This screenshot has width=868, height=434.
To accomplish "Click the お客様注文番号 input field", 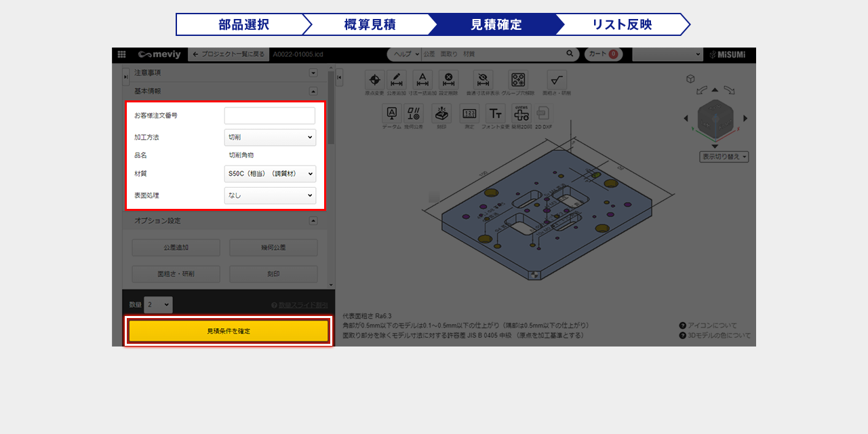I will click(x=270, y=116).
